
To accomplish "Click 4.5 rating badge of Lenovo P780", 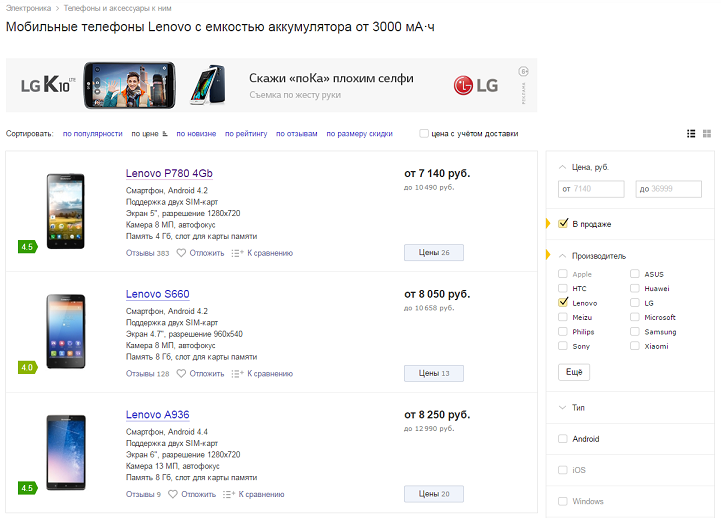I will coord(28,247).
